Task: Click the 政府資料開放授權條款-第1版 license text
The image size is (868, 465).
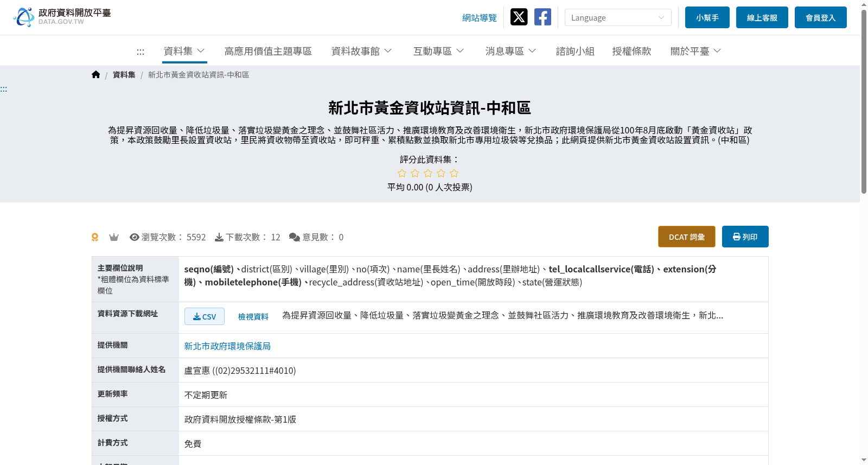Action: point(240,419)
